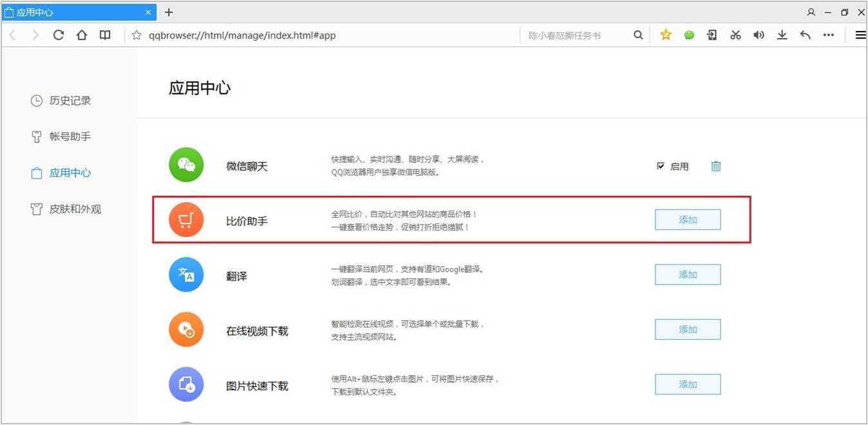Click description starting 使用Alt+鼠标左键
Viewport: 868px width, 425px height.
[x=415, y=385]
